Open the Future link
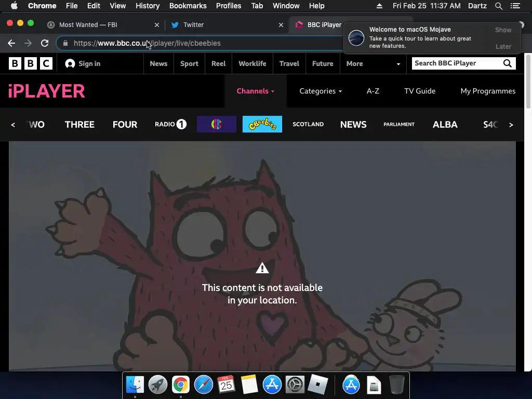532x399 pixels. click(x=322, y=63)
